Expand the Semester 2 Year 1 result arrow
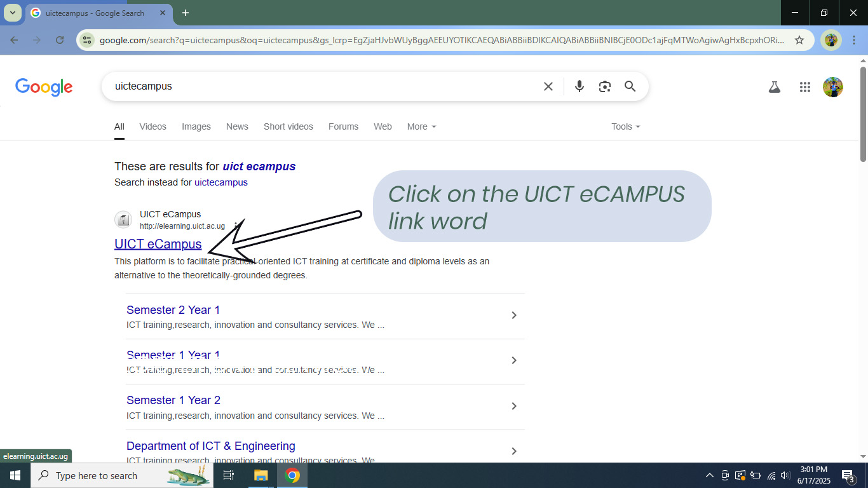 pyautogui.click(x=513, y=315)
